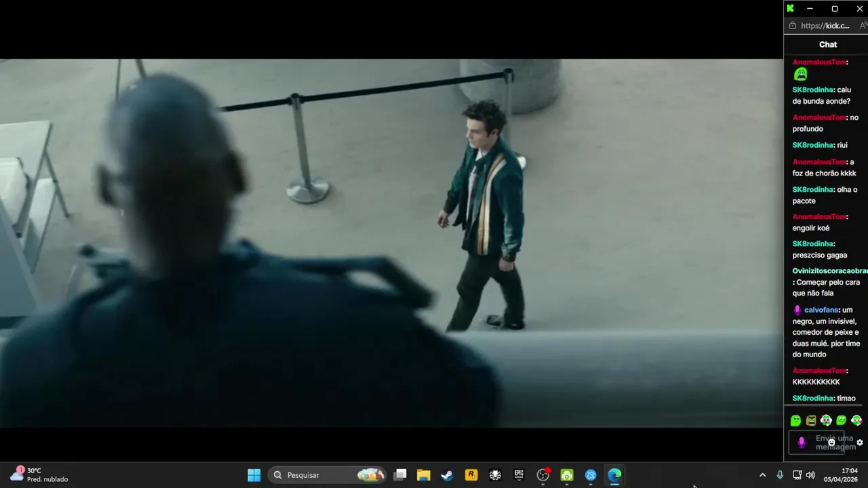Insert the headphone frog emote in the middle
The height and width of the screenshot is (488, 868).
[x=826, y=421]
